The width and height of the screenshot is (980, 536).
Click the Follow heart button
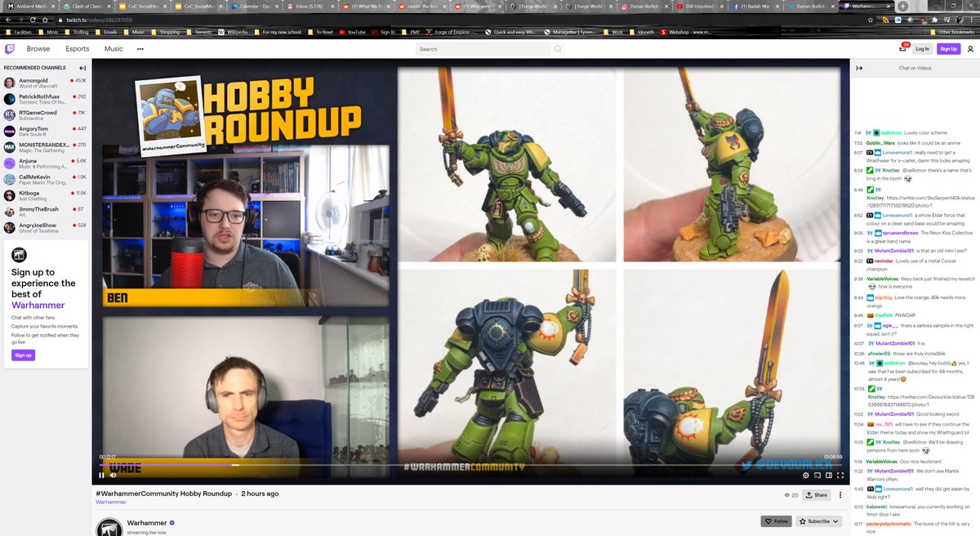(777, 521)
